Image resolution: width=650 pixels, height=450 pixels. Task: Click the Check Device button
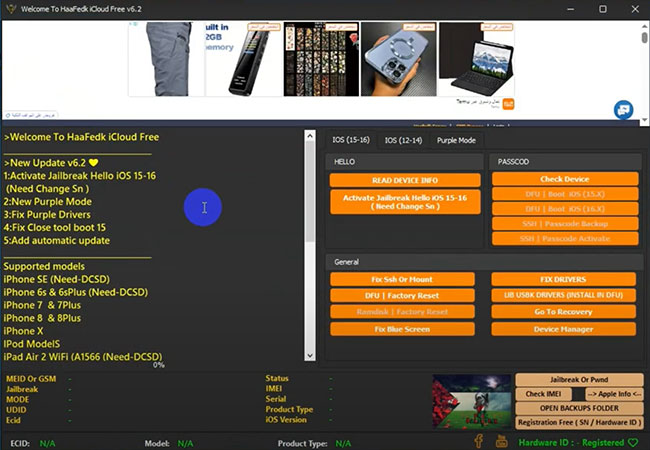tap(565, 179)
